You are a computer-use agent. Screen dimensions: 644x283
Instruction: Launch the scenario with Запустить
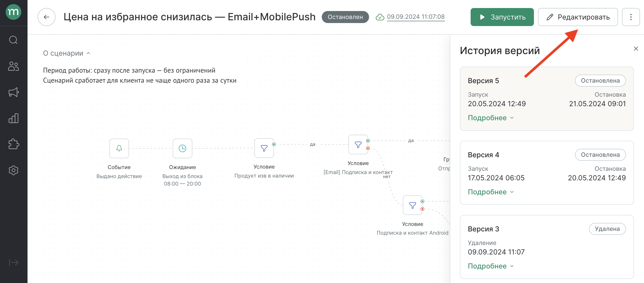pos(502,17)
